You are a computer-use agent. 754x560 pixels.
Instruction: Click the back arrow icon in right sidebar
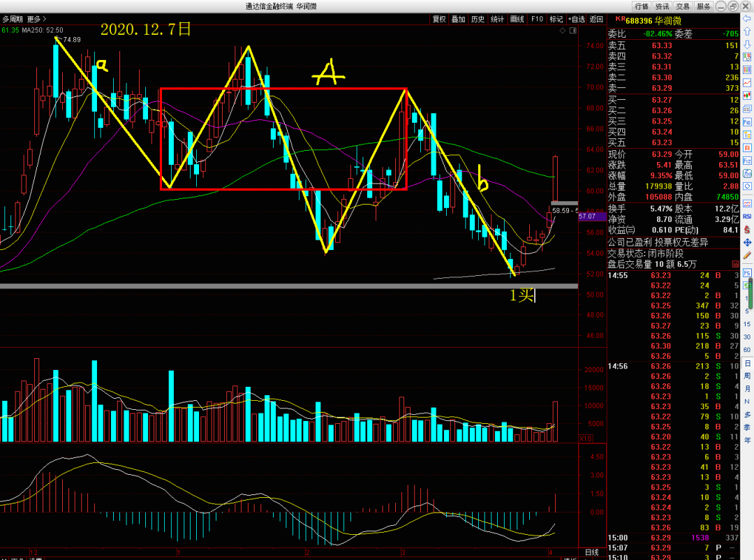pos(747,19)
